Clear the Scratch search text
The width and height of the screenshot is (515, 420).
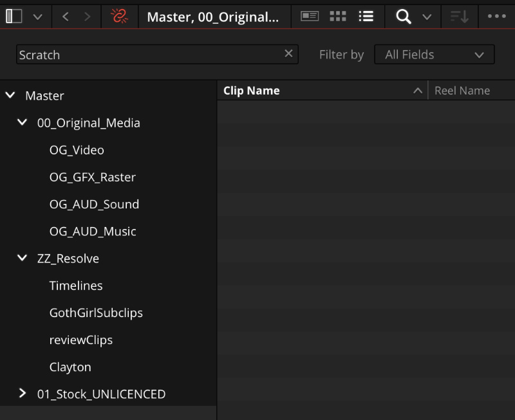288,53
